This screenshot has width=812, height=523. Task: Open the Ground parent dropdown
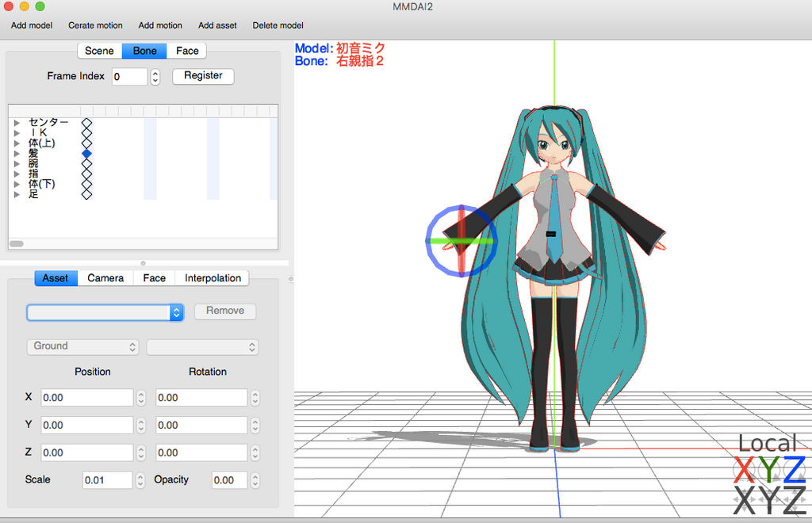point(82,346)
